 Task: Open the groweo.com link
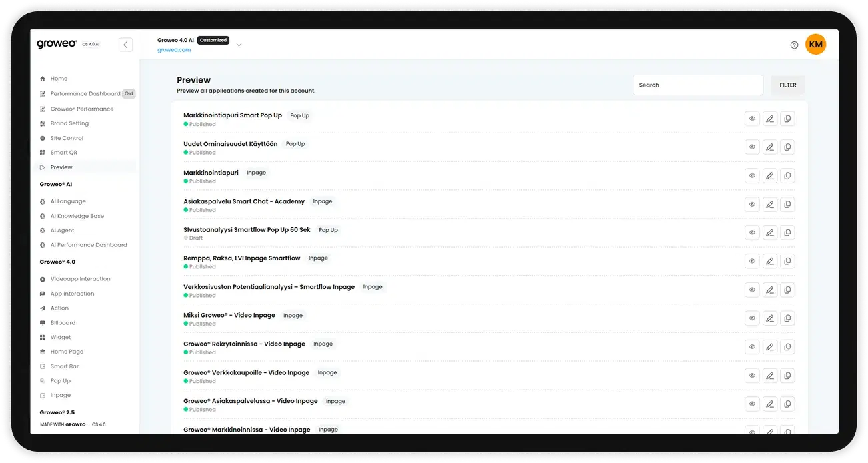174,50
